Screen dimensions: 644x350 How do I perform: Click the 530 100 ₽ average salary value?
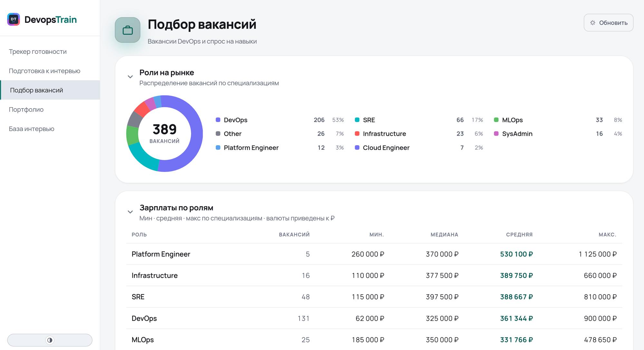pos(516,254)
